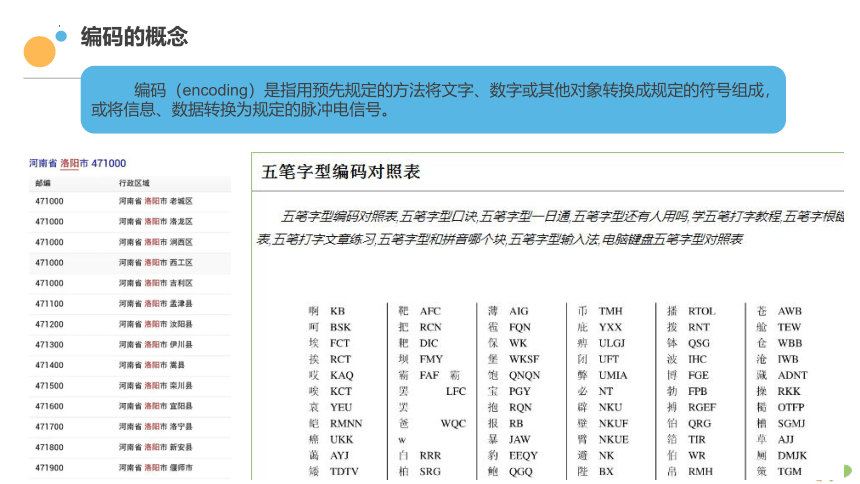860x484 pixels.
Task: Click the Wubi code RMH
Action: click(700, 471)
